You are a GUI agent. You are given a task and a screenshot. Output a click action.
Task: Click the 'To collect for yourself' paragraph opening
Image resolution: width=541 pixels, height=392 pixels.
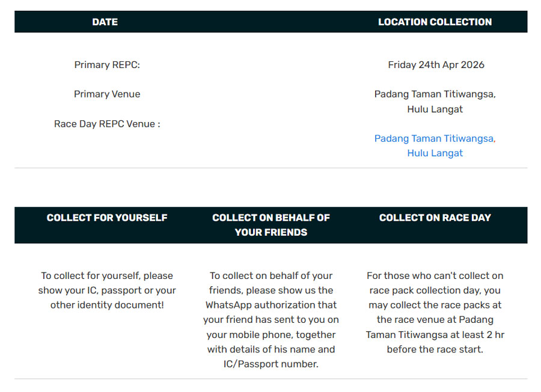(107, 276)
